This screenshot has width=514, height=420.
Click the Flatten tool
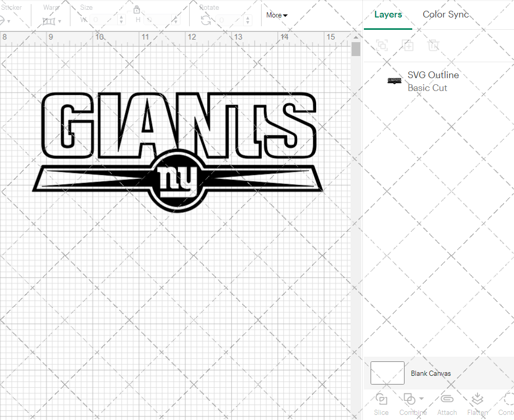(x=478, y=404)
